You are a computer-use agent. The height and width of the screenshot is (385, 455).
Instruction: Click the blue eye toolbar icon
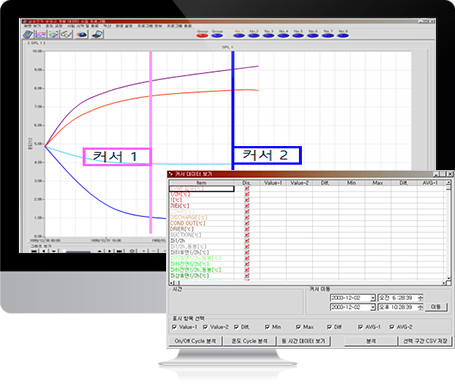pyautogui.click(x=82, y=34)
